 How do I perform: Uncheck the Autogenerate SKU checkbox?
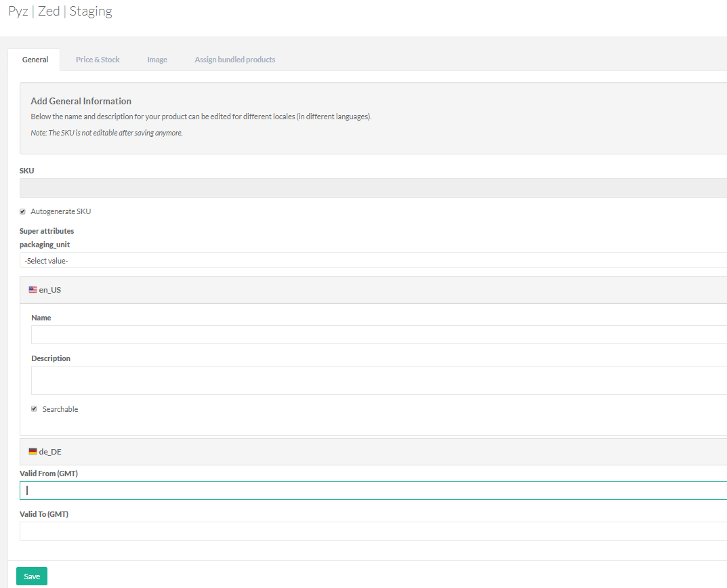[22, 211]
